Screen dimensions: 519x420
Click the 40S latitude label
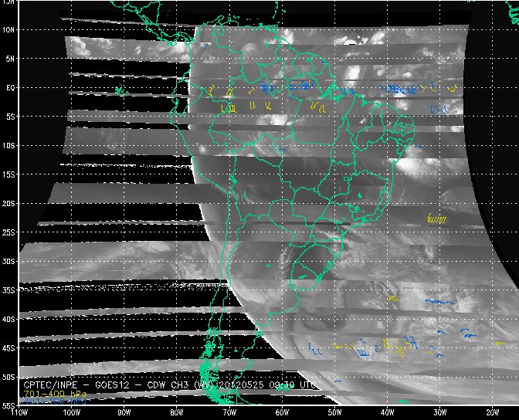8,320
